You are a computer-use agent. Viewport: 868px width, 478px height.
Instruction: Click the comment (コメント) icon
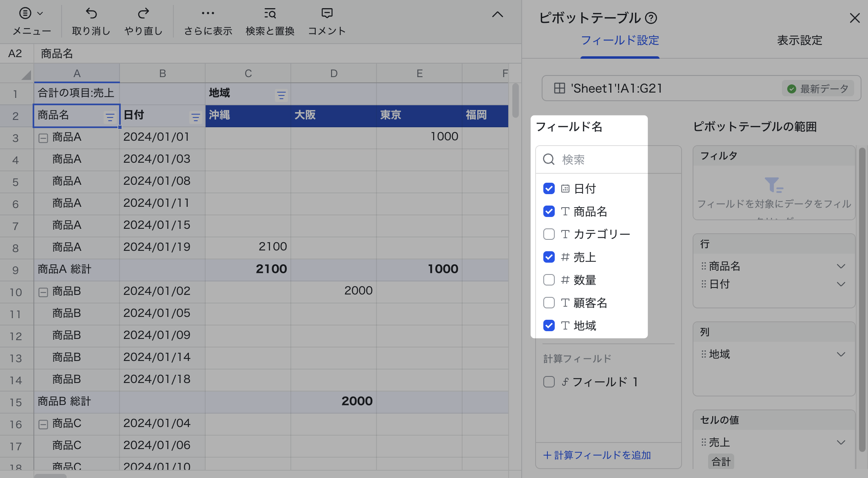pyautogui.click(x=327, y=14)
